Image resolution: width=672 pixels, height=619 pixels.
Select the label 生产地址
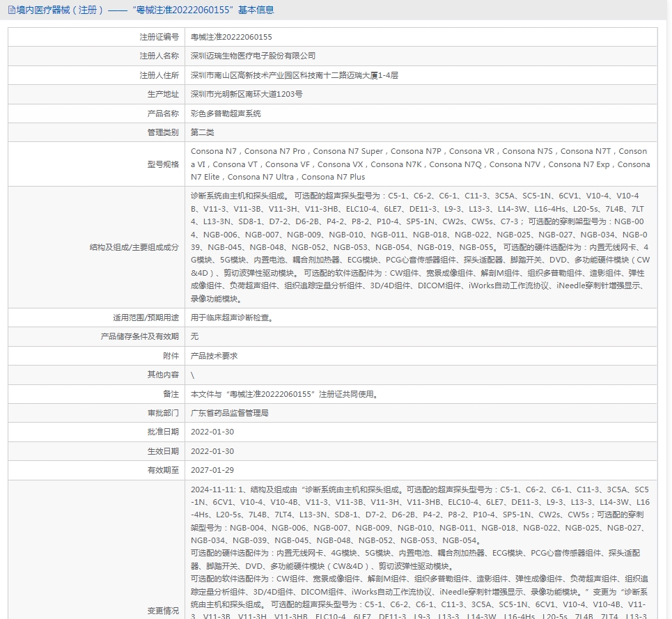click(163, 94)
